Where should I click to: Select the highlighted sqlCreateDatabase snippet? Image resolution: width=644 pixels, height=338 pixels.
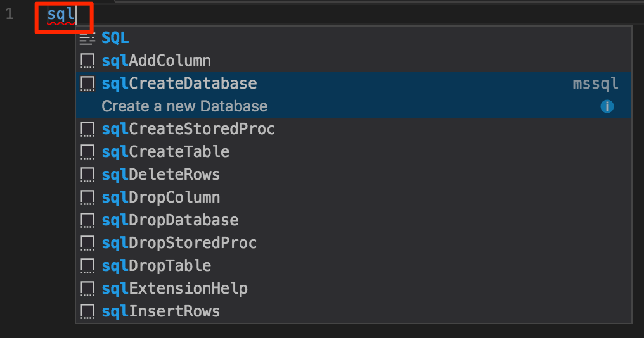[179, 84]
